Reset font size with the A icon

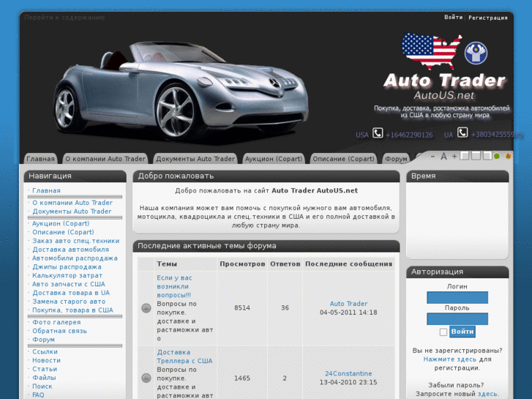(443, 157)
